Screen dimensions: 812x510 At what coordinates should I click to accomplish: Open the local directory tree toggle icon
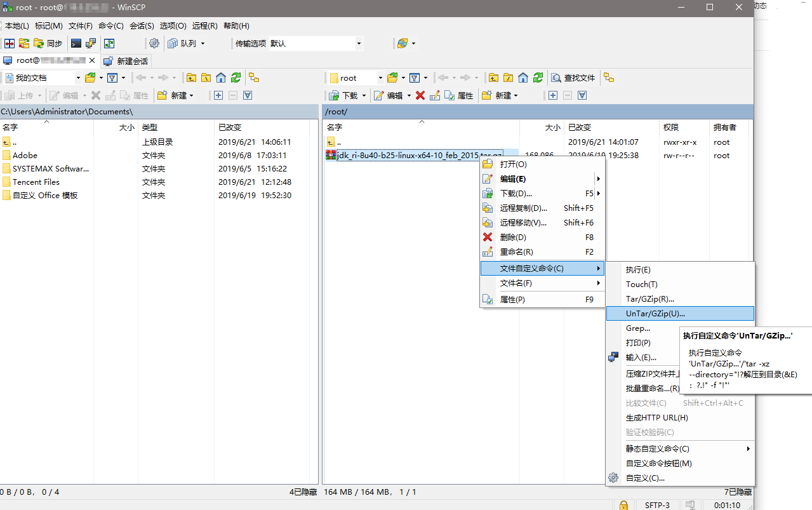coord(253,77)
